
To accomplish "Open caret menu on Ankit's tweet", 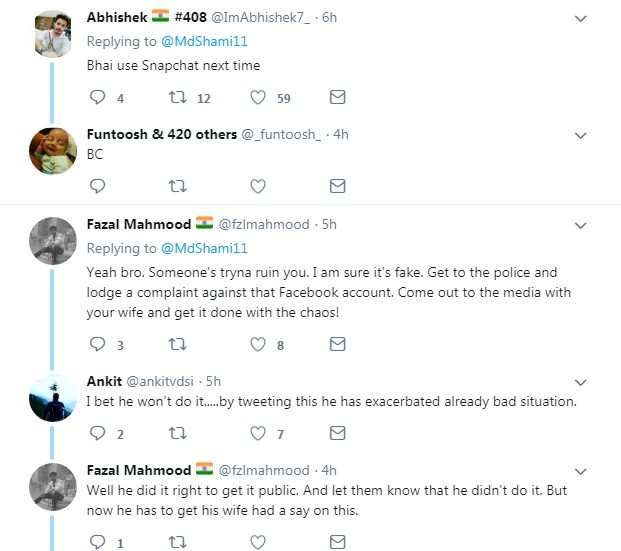I will (x=580, y=381).
